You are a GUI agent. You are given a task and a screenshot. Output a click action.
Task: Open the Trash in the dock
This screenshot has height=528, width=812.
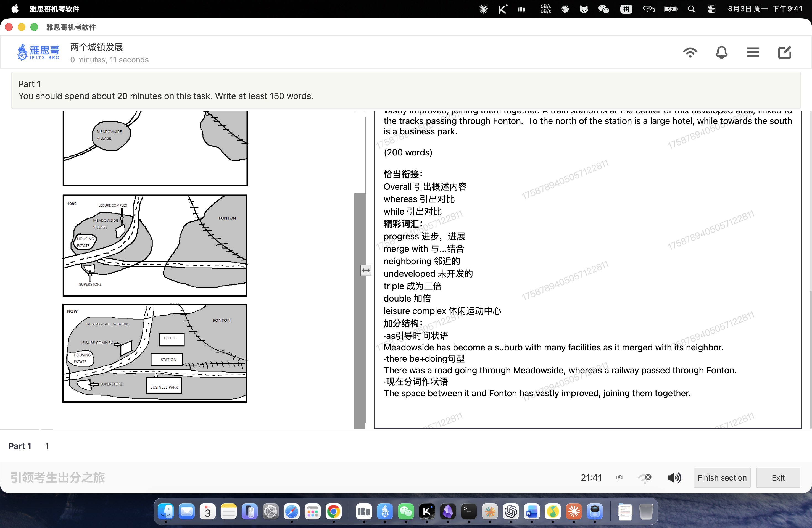(646, 511)
